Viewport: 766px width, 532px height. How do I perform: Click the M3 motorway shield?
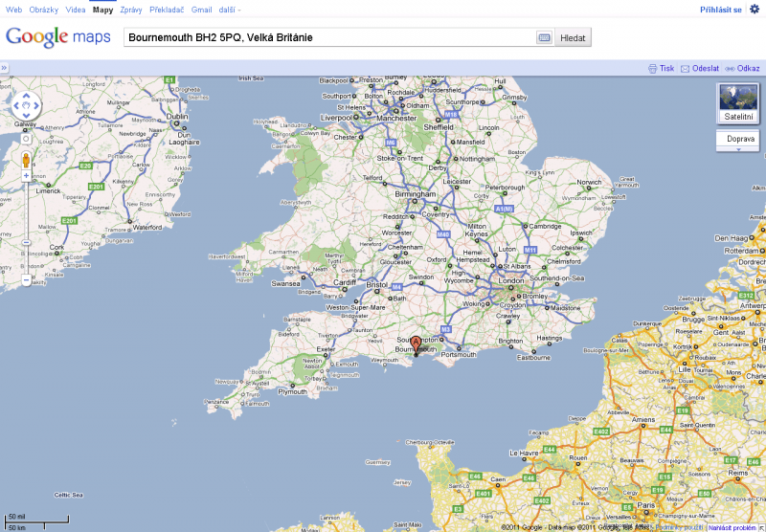click(x=445, y=329)
